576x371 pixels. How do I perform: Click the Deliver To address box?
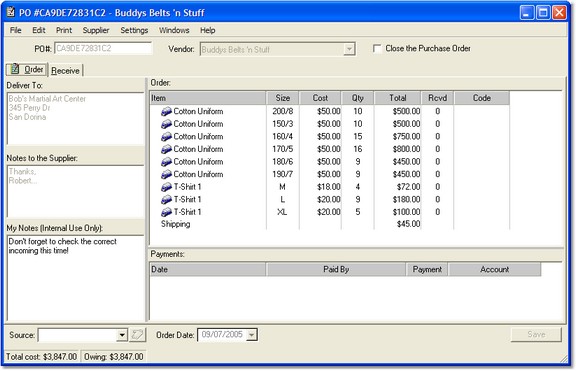click(75, 119)
